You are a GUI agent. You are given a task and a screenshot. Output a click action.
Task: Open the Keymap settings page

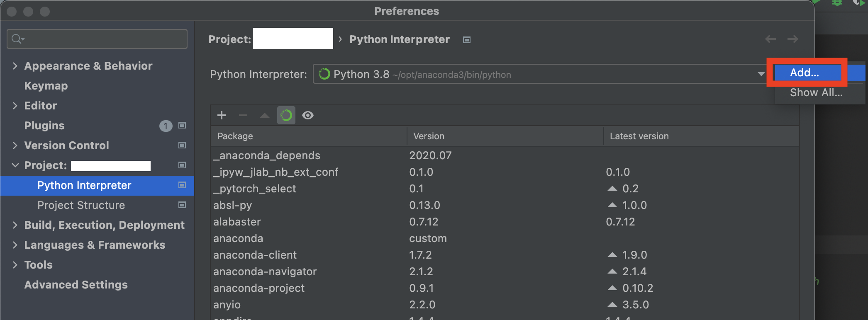(46, 86)
